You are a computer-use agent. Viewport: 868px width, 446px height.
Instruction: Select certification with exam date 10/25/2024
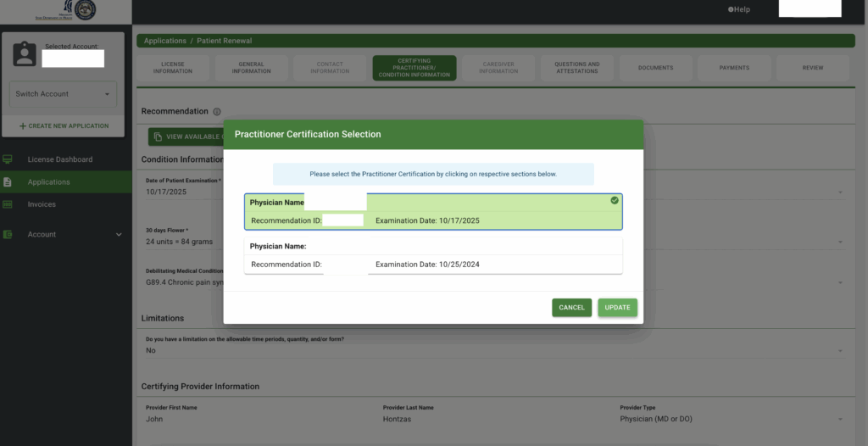tap(432, 255)
